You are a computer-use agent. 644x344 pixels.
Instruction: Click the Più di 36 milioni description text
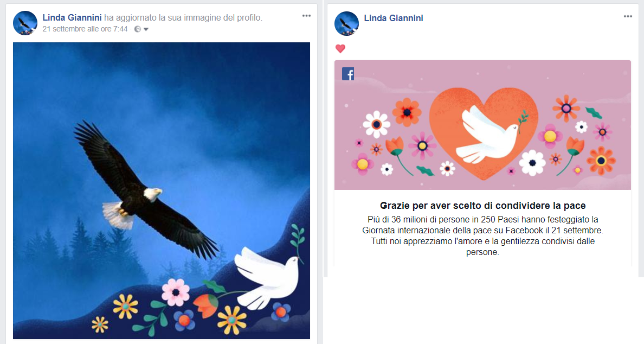pos(482,235)
